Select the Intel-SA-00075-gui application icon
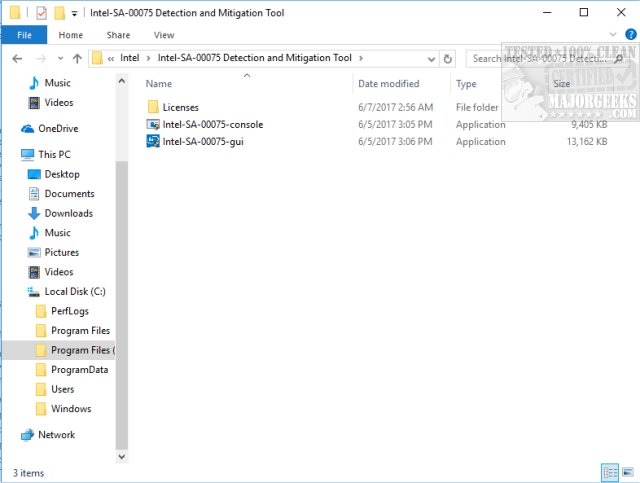640x483 pixels. [153, 142]
